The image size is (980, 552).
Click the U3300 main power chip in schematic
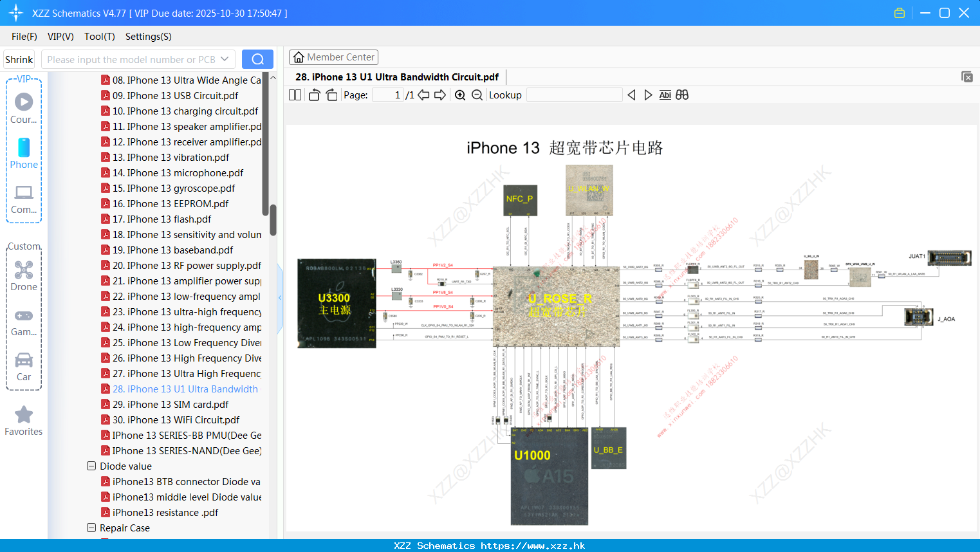tap(337, 303)
